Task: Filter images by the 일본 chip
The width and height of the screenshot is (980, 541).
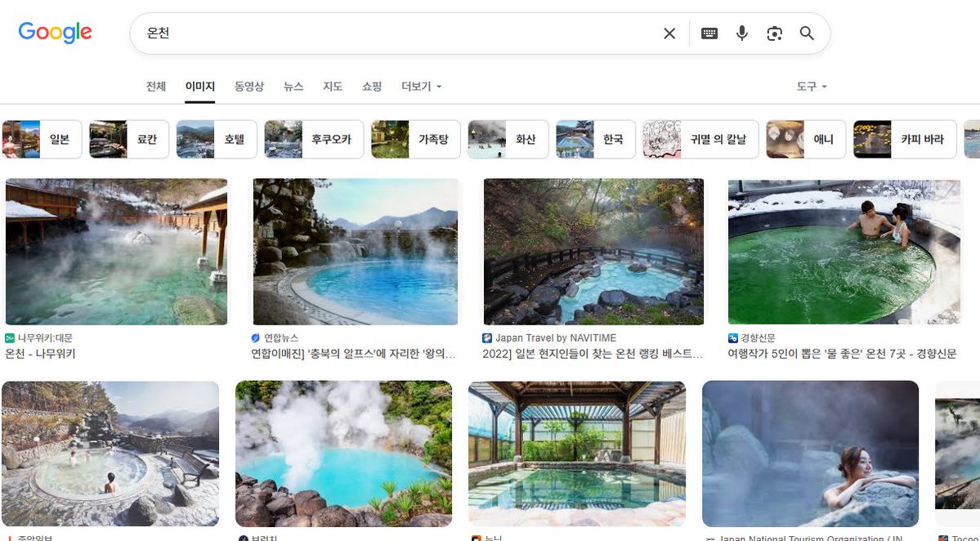Action: 42,139
